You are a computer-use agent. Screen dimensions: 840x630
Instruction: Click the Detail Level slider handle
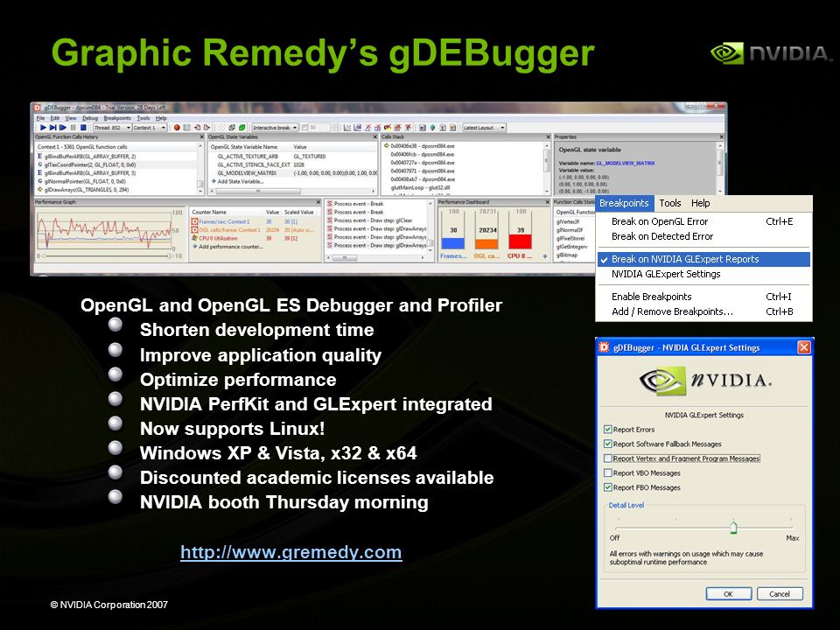(x=733, y=528)
